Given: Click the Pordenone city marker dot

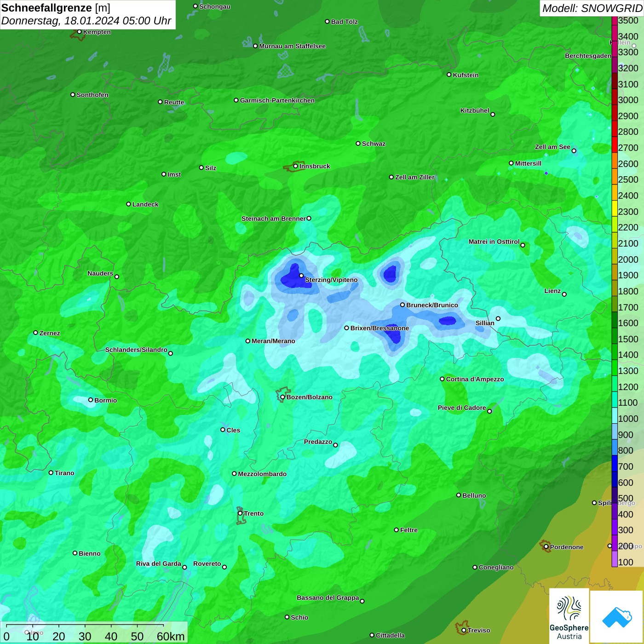Looking at the screenshot, I should (546, 547).
